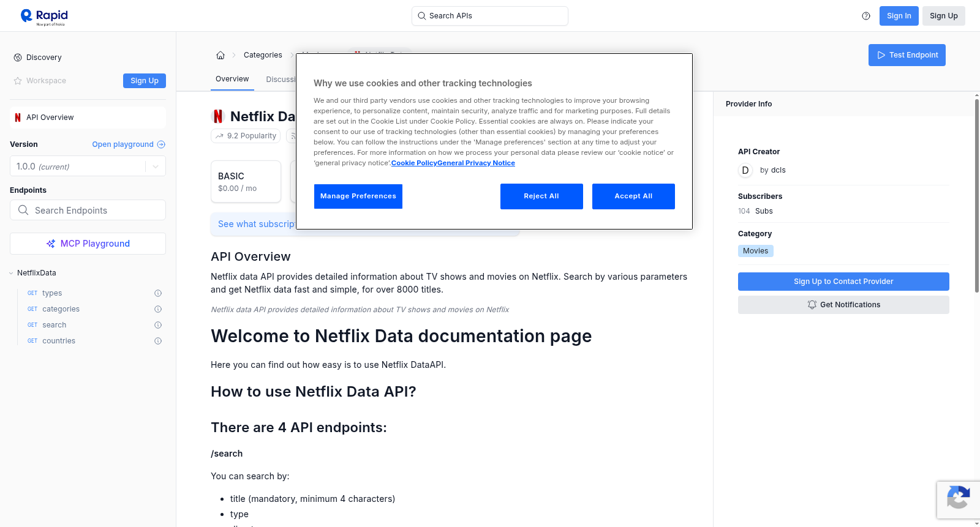This screenshot has height=527, width=980.
Task: Click the popularity trend icon
Action: coord(219,136)
